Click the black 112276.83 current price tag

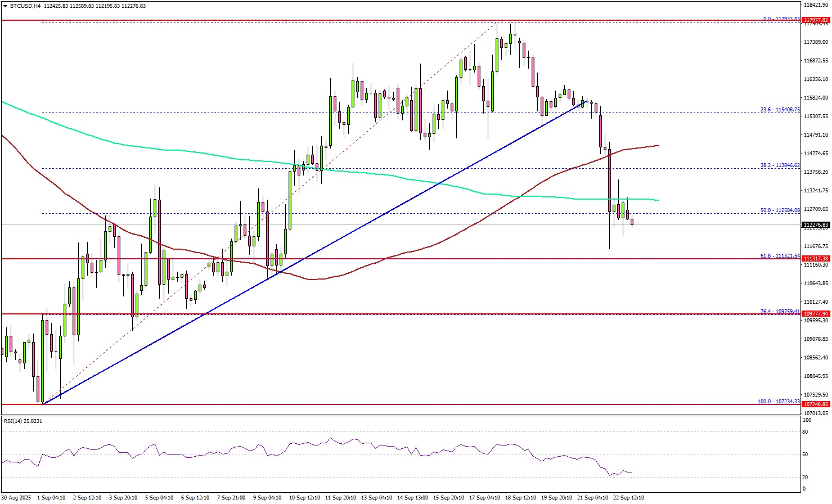coord(816,225)
